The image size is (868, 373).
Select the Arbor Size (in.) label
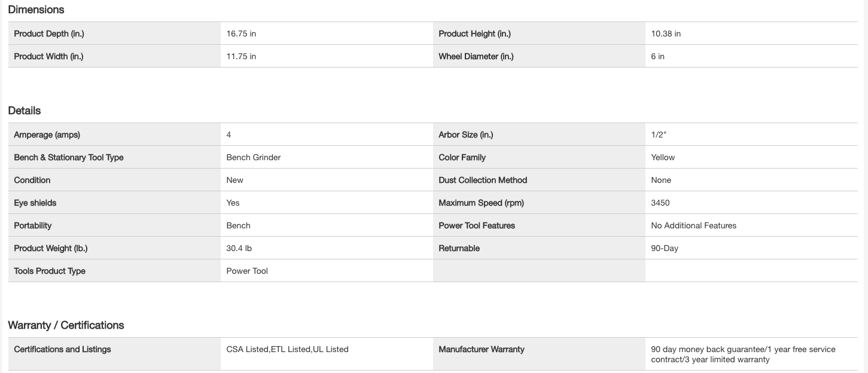465,135
